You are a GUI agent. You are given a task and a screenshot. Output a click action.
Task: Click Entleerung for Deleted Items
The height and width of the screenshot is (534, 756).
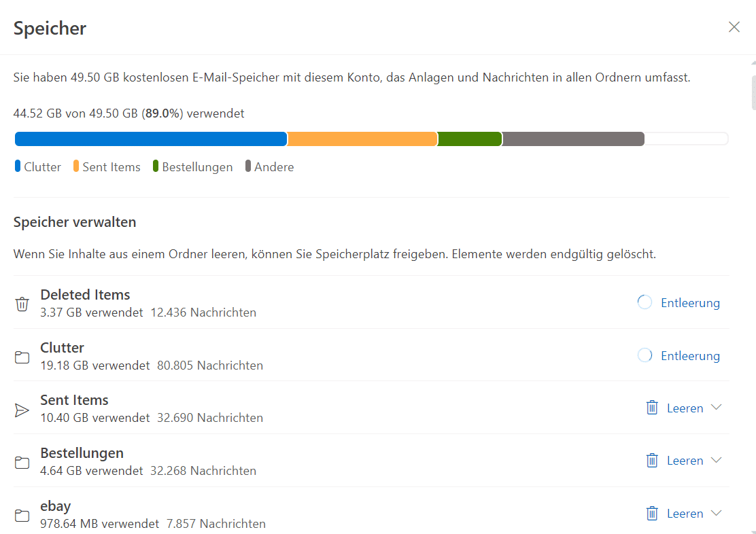click(690, 303)
